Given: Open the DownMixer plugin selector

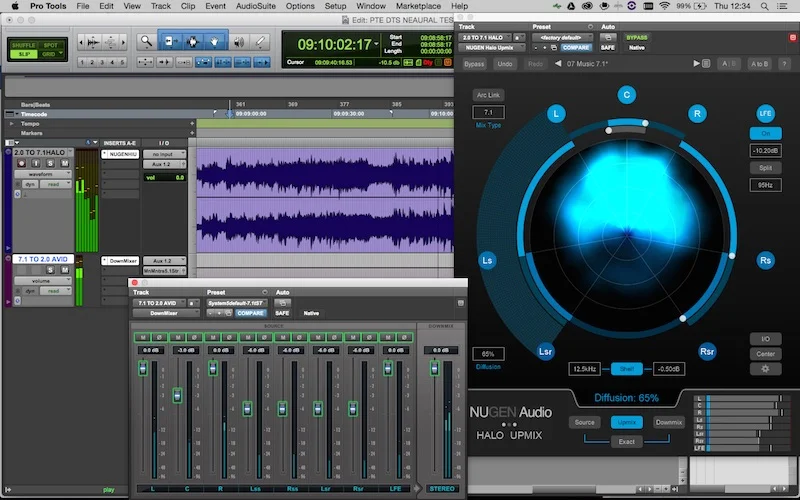Looking at the screenshot, I should (166, 313).
